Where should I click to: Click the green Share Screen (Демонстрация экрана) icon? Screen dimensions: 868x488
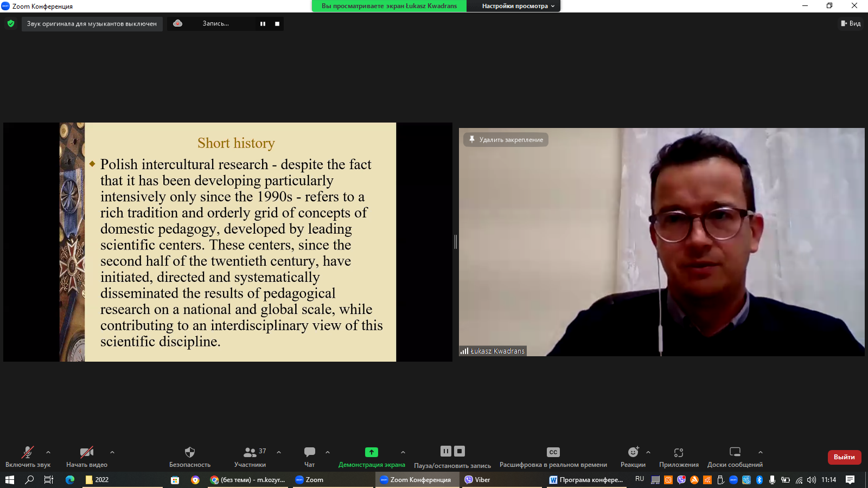[x=372, y=452]
